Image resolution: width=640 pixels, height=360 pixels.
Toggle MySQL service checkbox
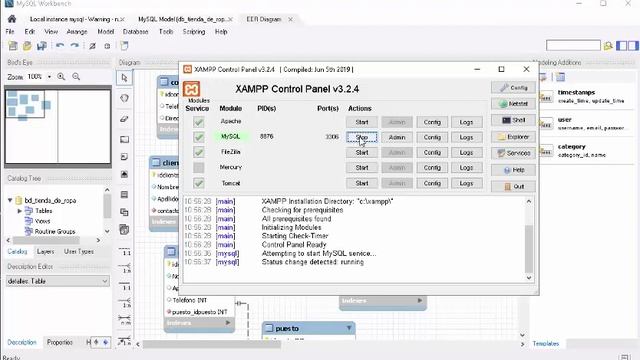click(x=199, y=137)
